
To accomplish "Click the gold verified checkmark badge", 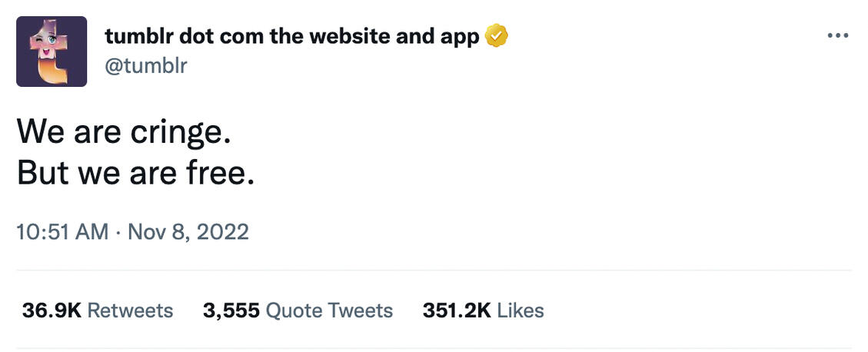I will [x=497, y=35].
